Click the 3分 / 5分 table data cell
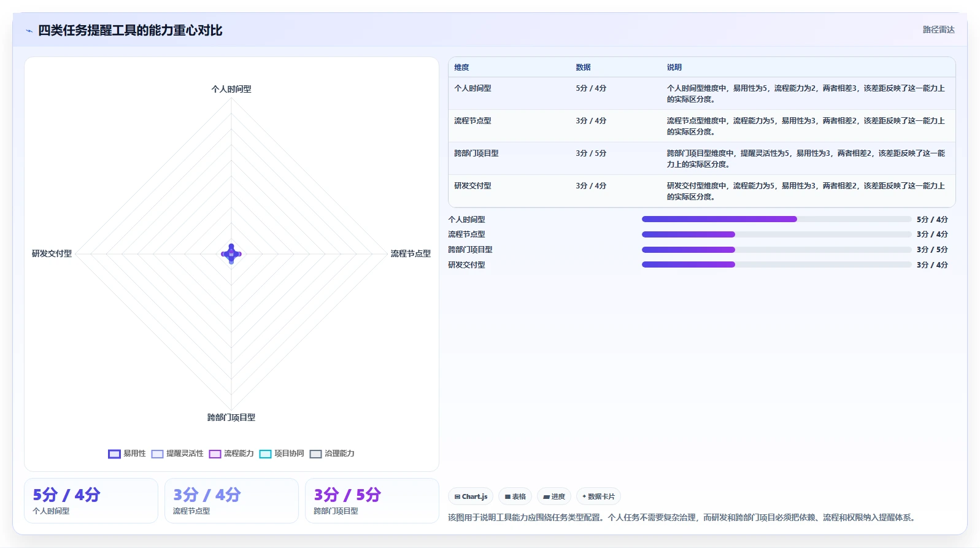Image resolution: width=980 pixels, height=548 pixels. click(591, 153)
